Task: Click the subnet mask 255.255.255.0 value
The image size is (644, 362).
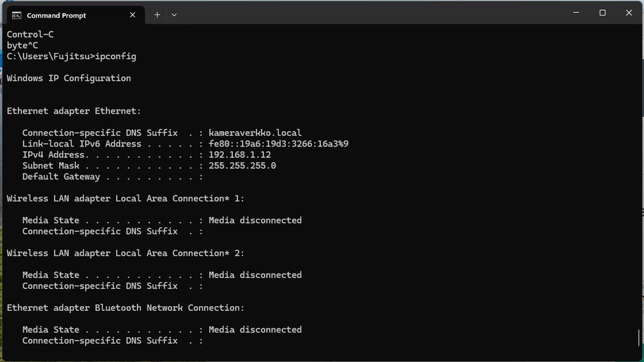Action: point(242,166)
